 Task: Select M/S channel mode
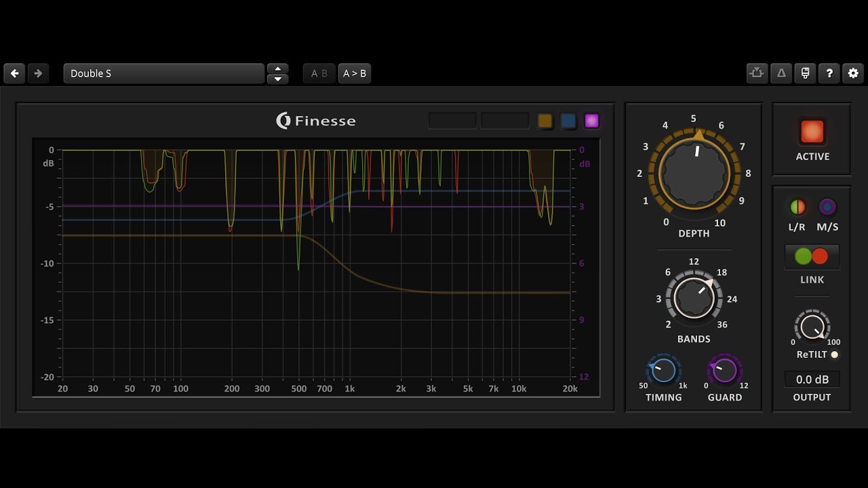point(827,207)
